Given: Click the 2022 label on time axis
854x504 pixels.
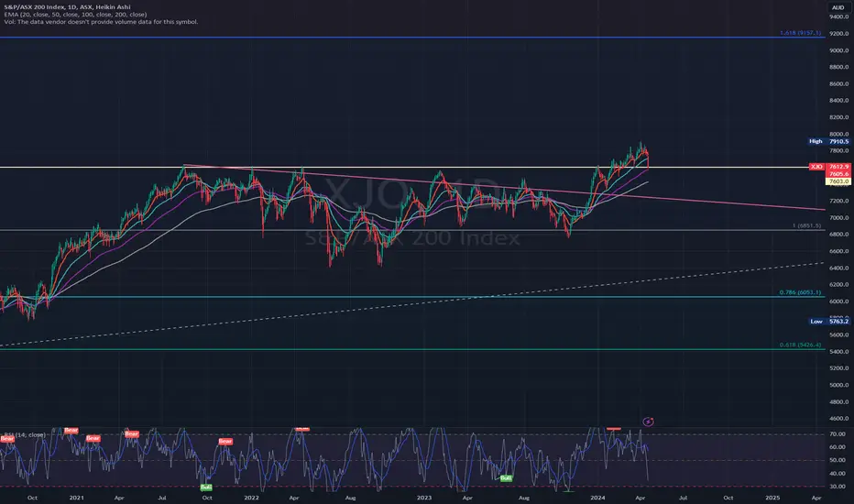Looking at the screenshot, I should 251,498.
